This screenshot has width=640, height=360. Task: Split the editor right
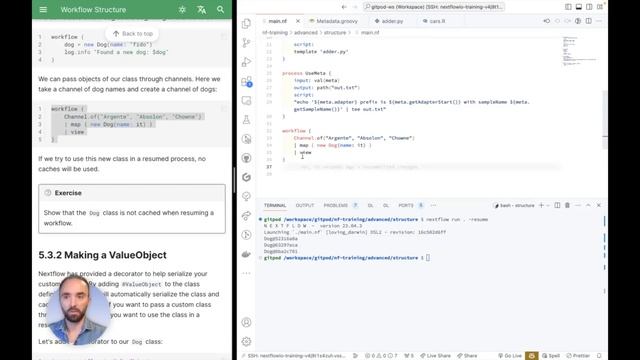(x=589, y=21)
